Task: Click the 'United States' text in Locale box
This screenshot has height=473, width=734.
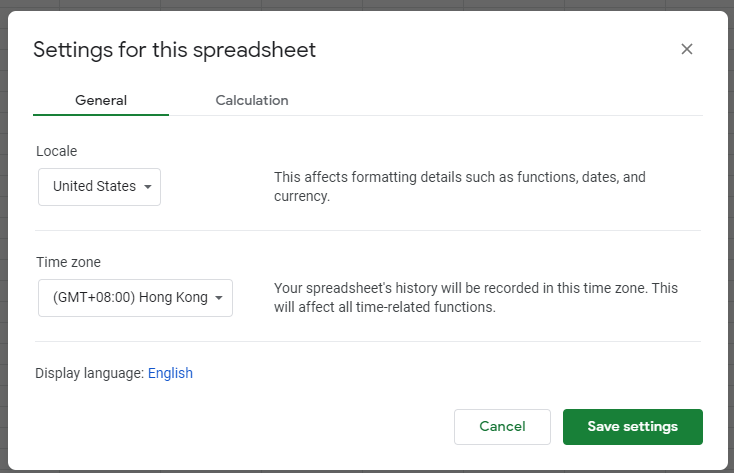Action: [x=94, y=186]
